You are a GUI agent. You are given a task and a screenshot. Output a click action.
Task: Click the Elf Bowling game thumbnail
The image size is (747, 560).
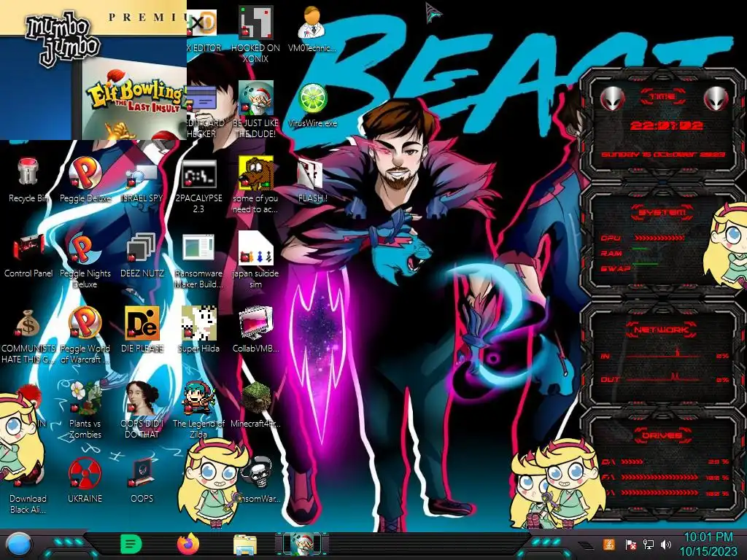click(134, 99)
